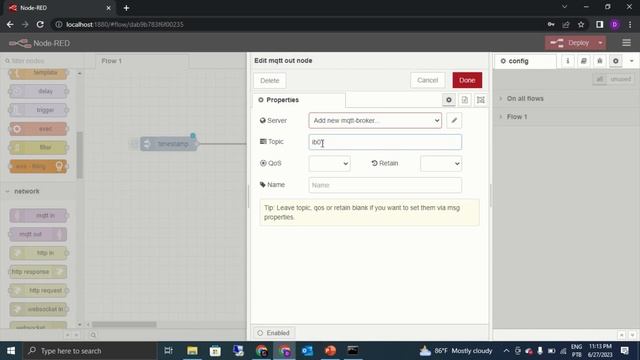Open PowerPoint from taskbar
The height and width of the screenshot is (360, 640).
click(x=330, y=351)
